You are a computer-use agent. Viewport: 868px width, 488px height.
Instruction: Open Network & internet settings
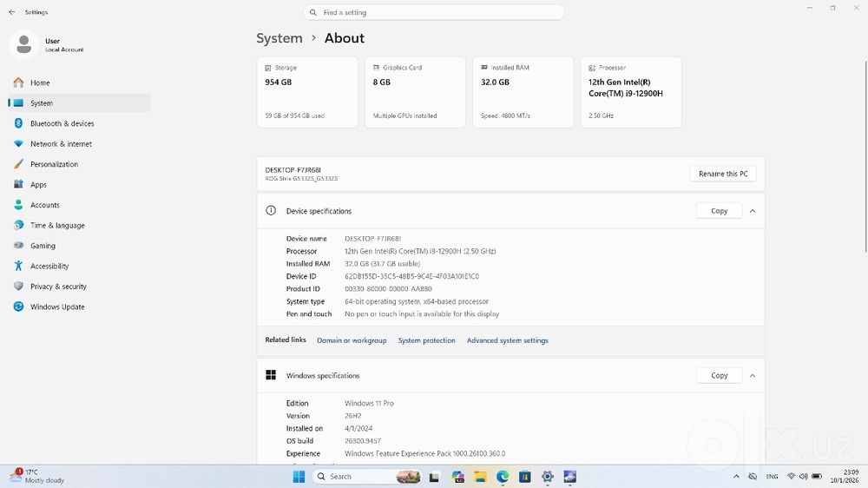point(79,144)
